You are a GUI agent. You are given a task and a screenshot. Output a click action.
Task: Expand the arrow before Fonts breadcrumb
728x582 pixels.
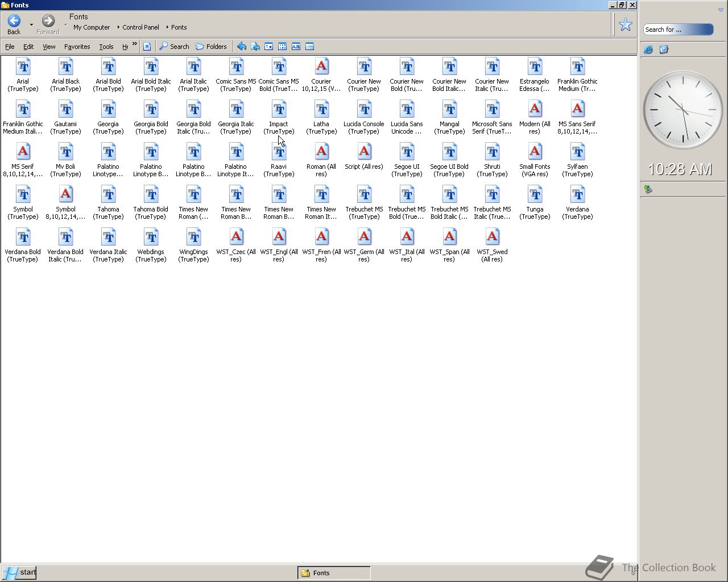pyautogui.click(x=167, y=27)
